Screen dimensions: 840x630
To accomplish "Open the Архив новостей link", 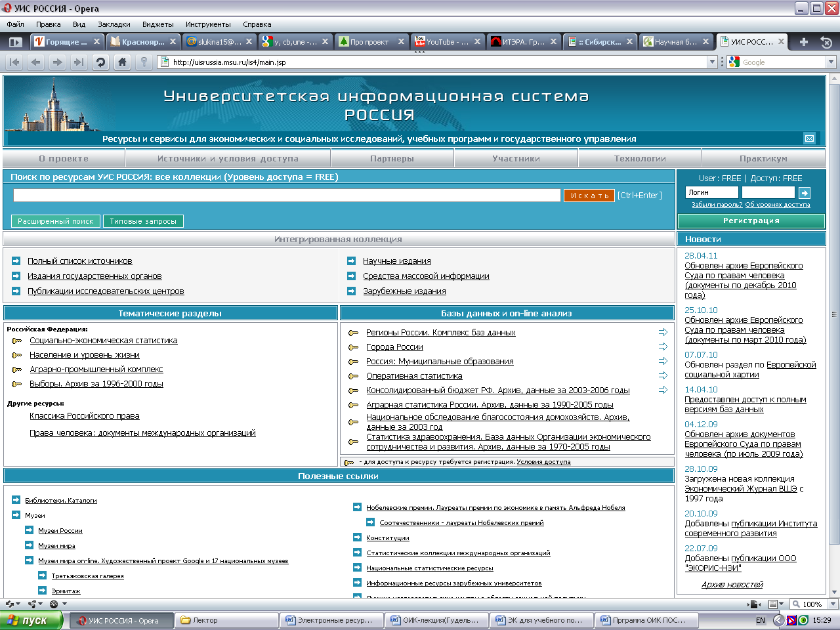I will [x=732, y=585].
